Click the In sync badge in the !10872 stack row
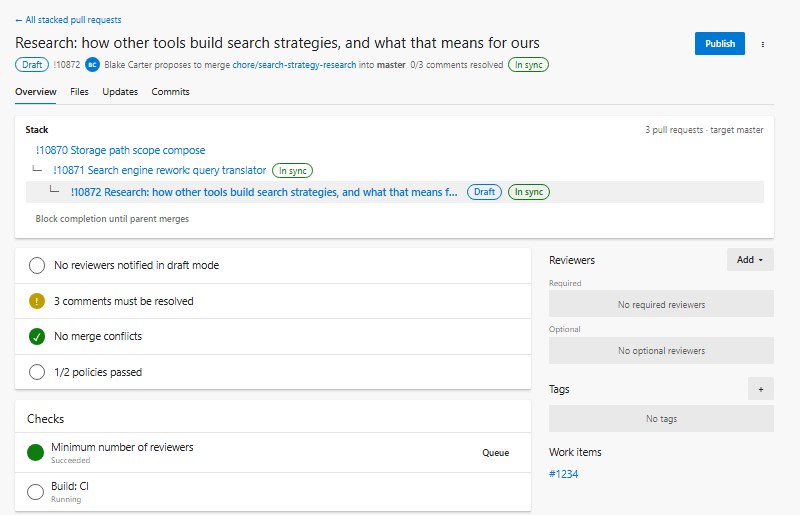Image resolution: width=800 pixels, height=515 pixels. [529, 192]
